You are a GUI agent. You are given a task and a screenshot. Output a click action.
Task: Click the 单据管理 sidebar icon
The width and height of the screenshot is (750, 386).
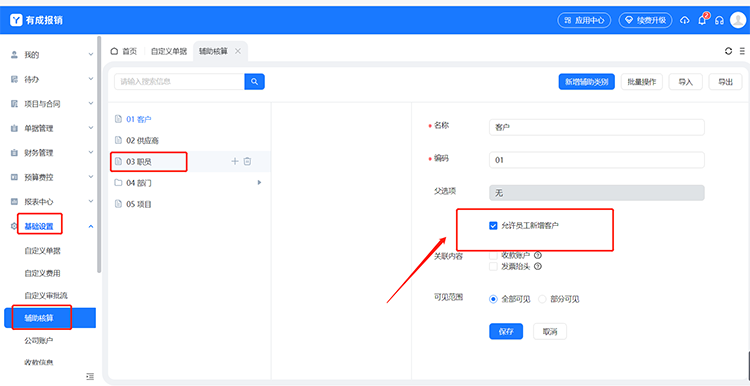coord(14,128)
